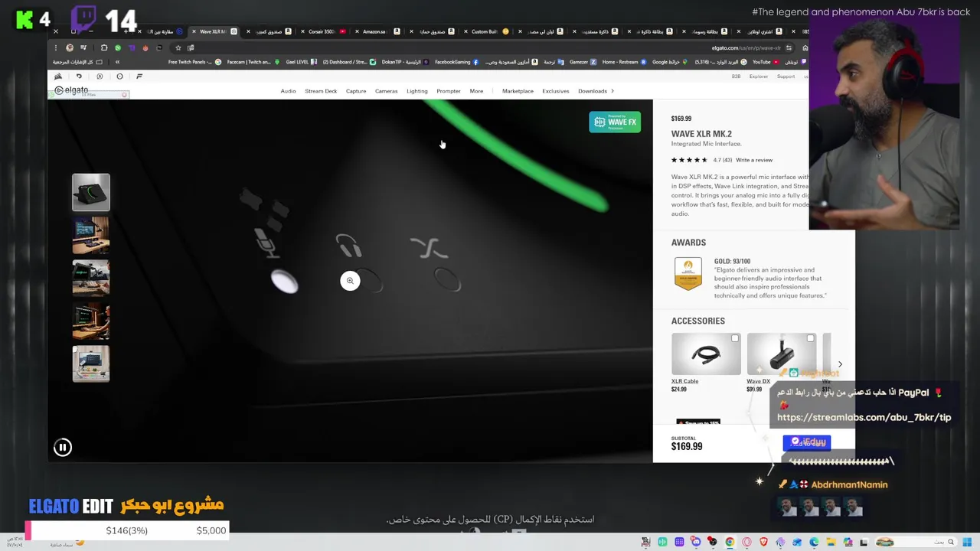
Task: Open the XLR Cable accessory link
Action: point(684,381)
